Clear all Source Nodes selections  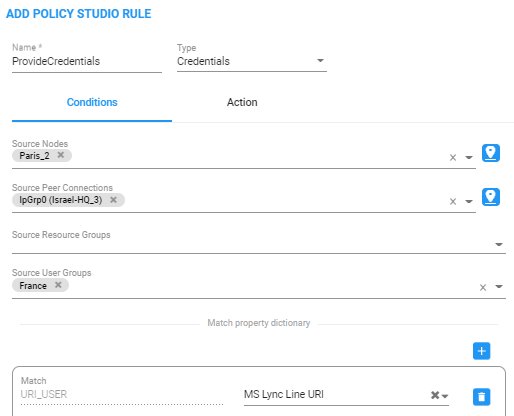point(453,157)
